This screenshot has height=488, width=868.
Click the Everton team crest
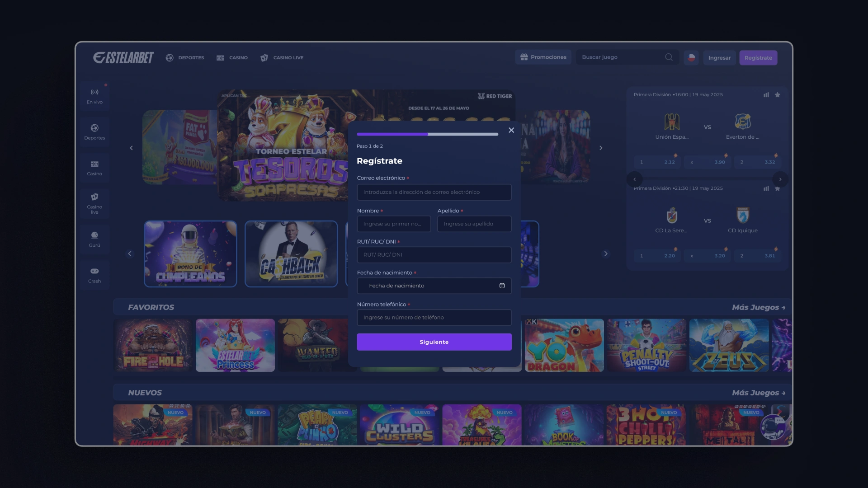(x=743, y=122)
